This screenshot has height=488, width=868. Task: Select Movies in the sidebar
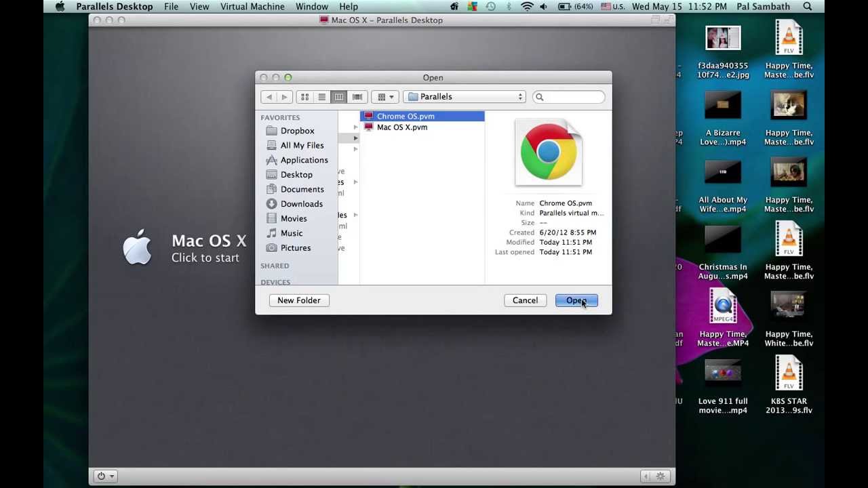[293, 218]
